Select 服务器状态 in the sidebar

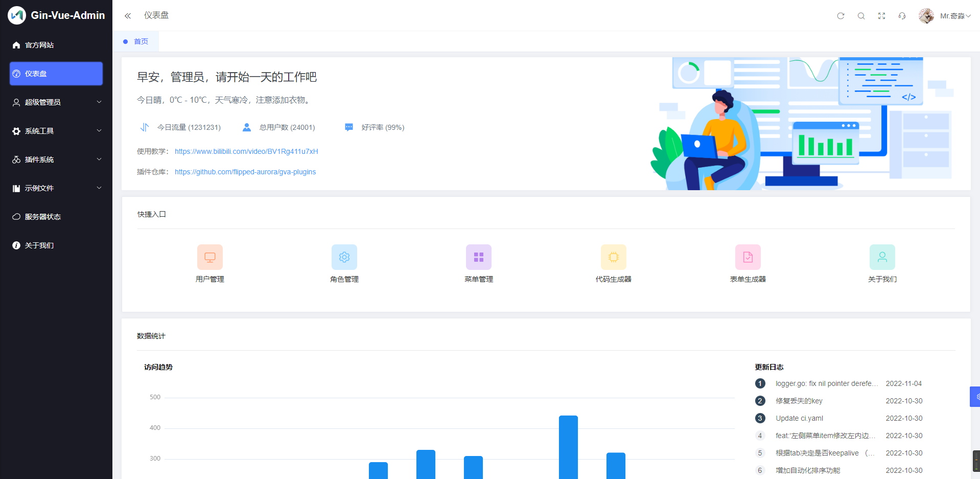coord(43,217)
